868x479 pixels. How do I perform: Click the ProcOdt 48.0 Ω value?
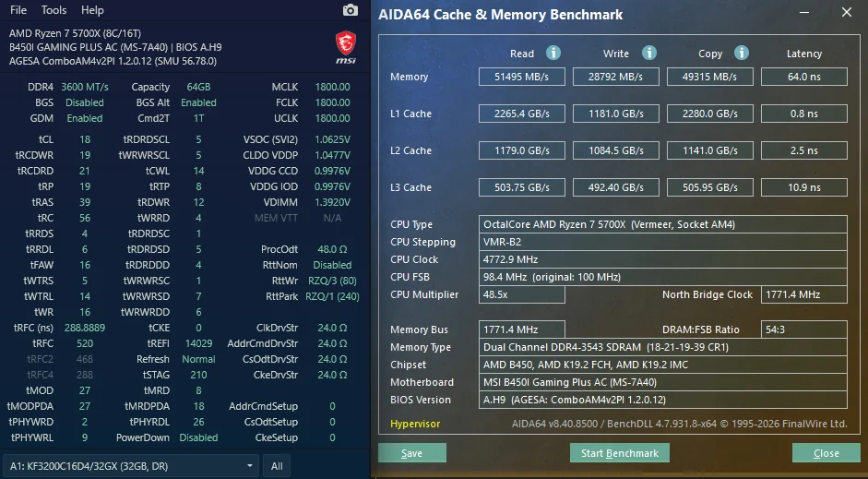click(332, 249)
